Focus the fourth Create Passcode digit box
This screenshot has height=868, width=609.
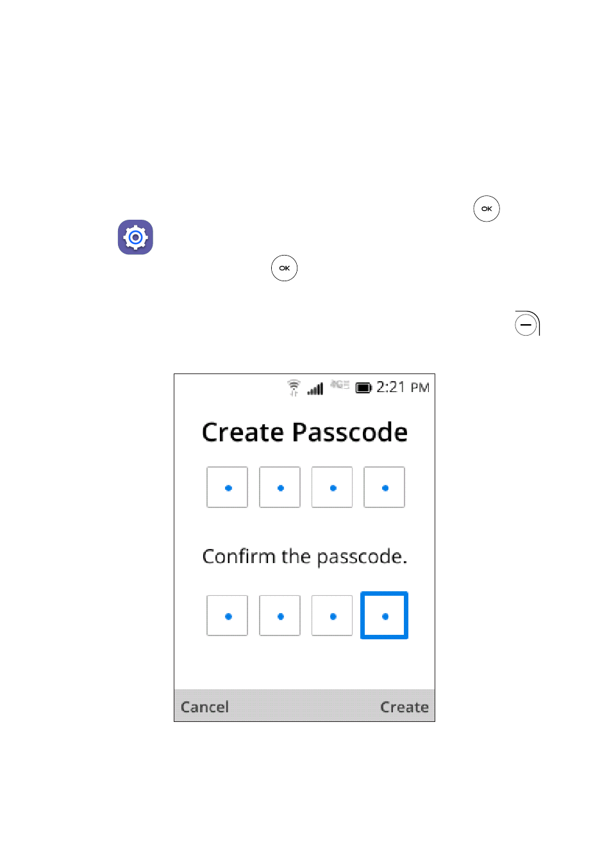385,487
